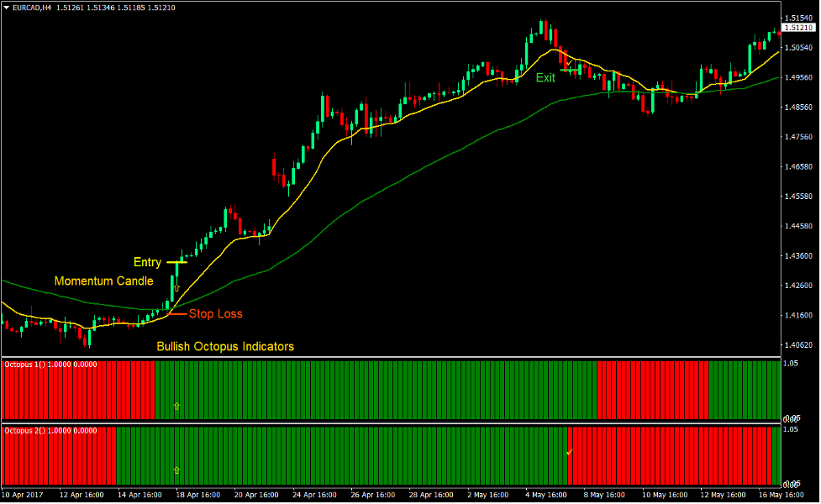This screenshot has width=821, height=504.
Task: Click the Bullish Octopus Indicators label
Action: (224, 345)
